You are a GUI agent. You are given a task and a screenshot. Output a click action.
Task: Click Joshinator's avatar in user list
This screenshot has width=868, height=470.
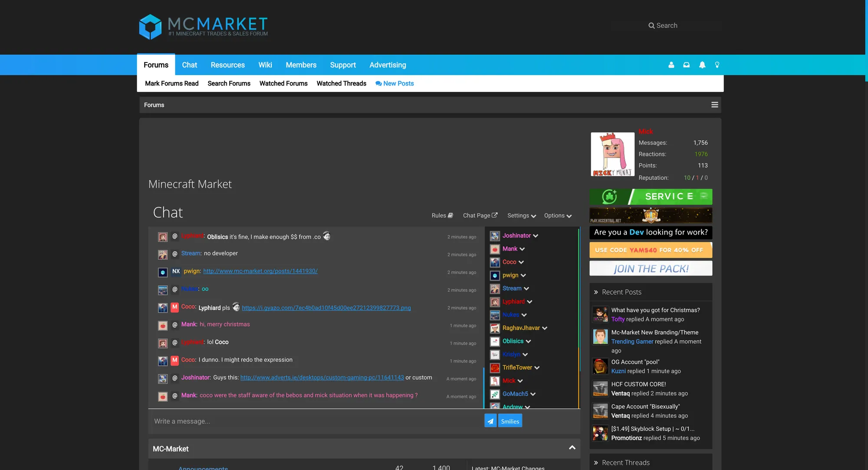pyautogui.click(x=495, y=236)
